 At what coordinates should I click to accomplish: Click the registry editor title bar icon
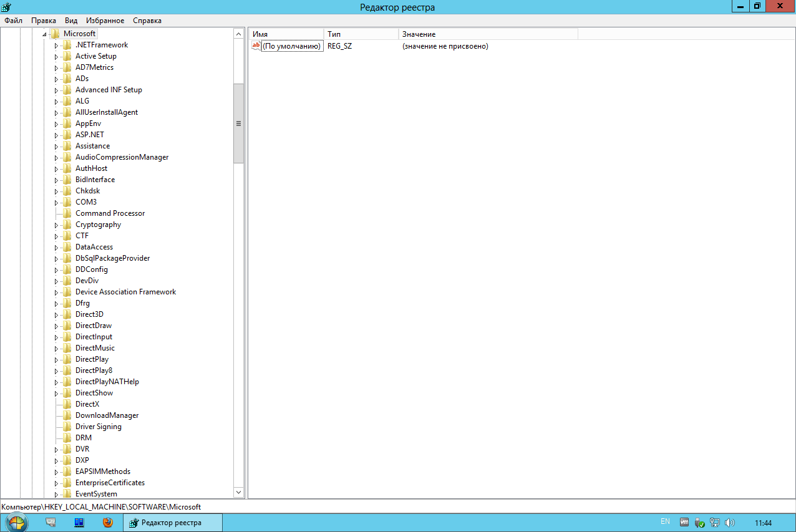6,7
